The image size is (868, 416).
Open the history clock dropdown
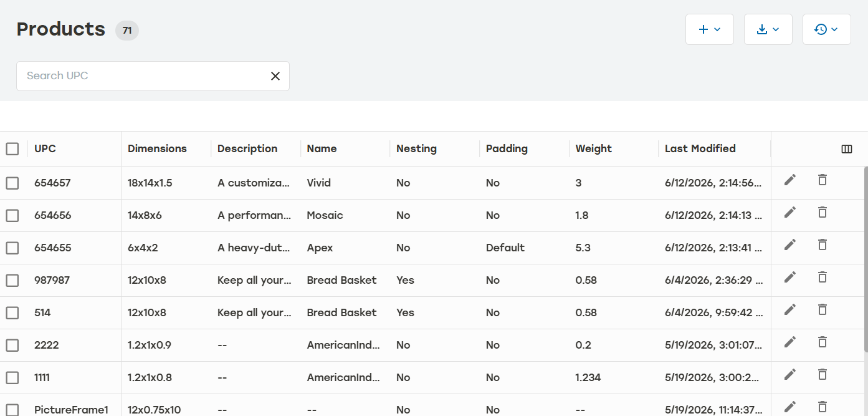pos(827,29)
